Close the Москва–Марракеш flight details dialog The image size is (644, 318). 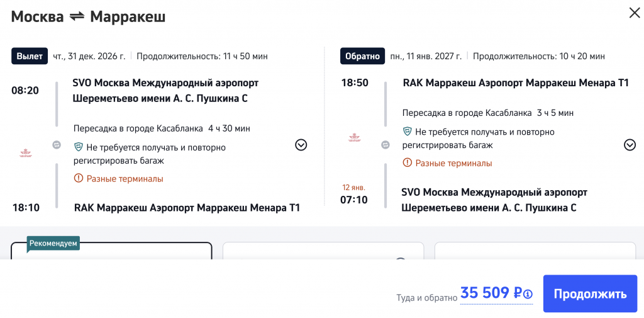pos(635,13)
